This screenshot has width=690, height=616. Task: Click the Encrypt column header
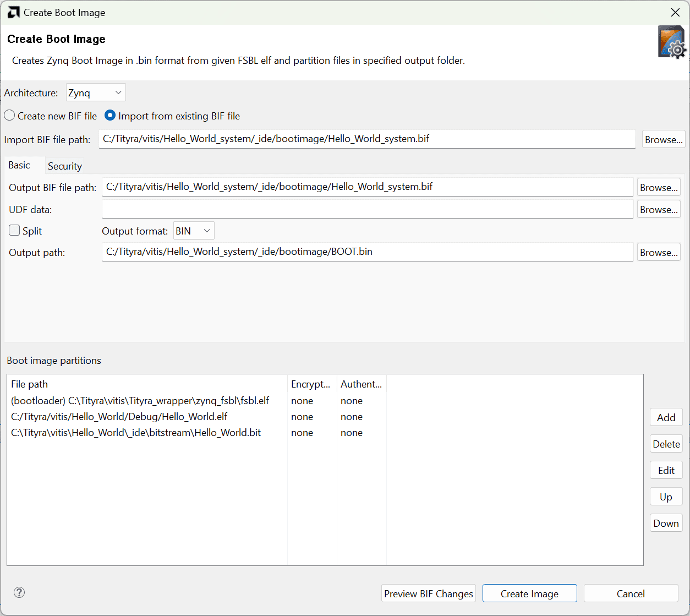pyautogui.click(x=311, y=384)
